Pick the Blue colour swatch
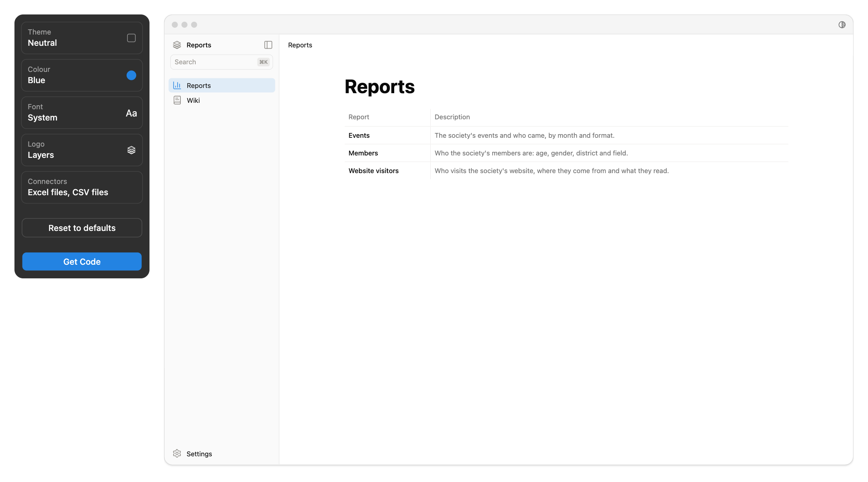The height and width of the screenshot is (482, 868). pyautogui.click(x=131, y=75)
